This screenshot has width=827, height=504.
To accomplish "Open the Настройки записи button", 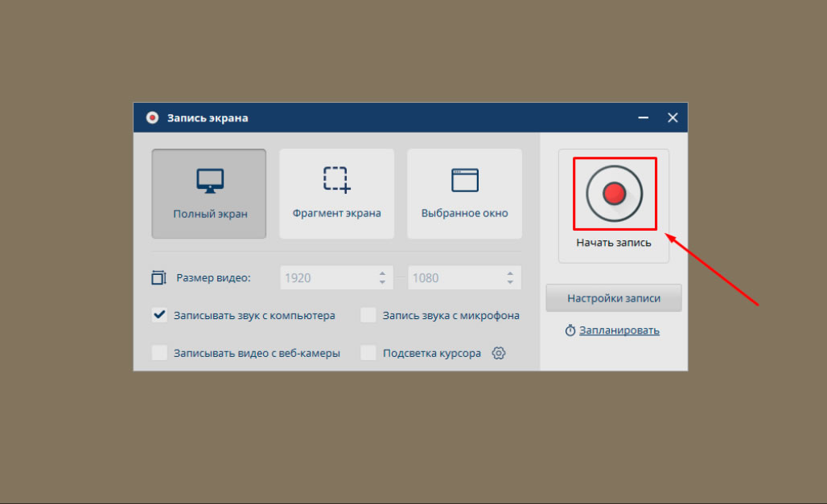I will [x=613, y=298].
